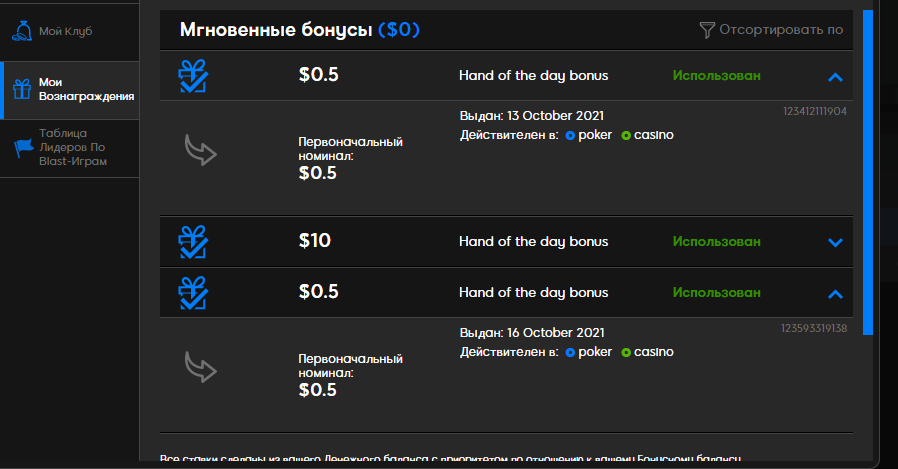Select blue poker indicator for 16 October bonus

coord(570,352)
